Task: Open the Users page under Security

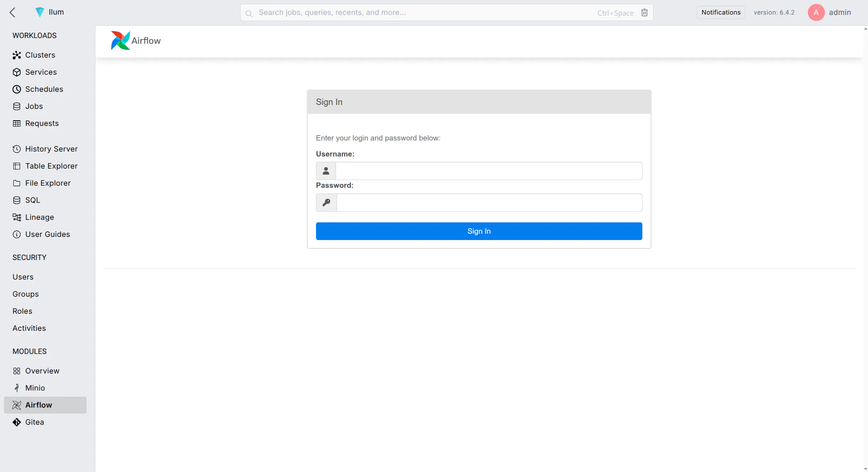Action: [x=23, y=277]
